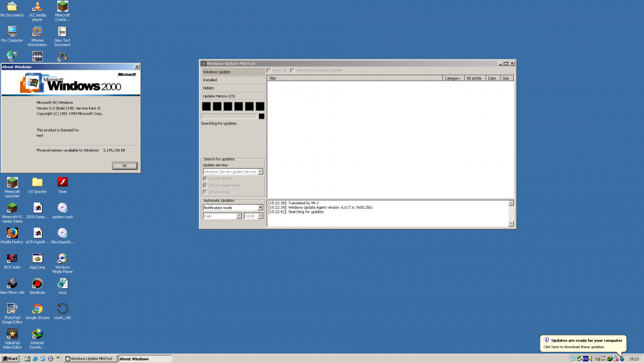Launch VLC media player from desktop
Image resolution: width=644 pixels, height=363 pixels.
[x=37, y=11]
